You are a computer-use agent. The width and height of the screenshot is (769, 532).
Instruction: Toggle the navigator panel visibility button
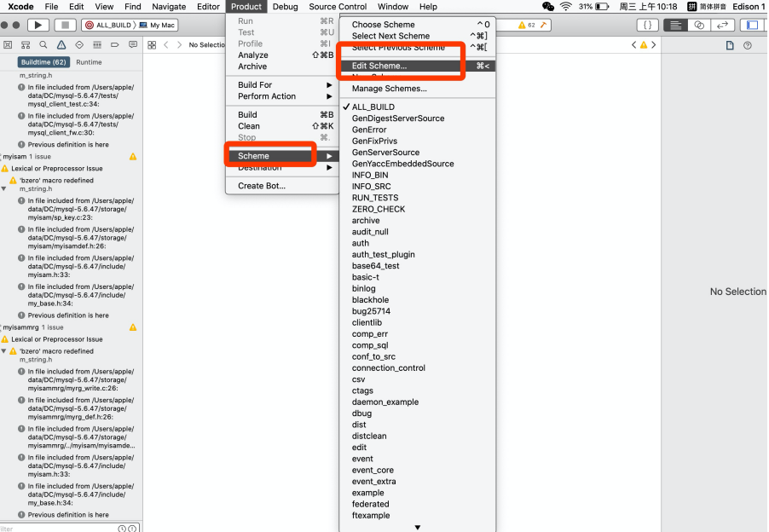point(752,25)
